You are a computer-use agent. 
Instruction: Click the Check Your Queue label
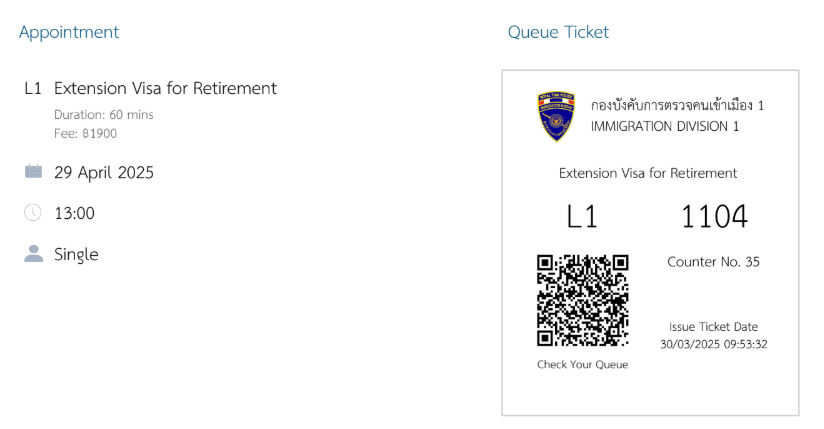click(582, 364)
